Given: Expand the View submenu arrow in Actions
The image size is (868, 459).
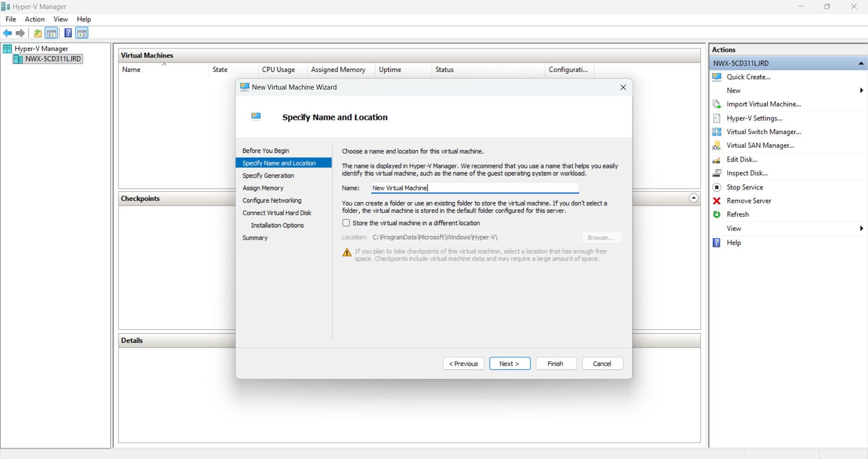Looking at the screenshot, I should 861,228.
